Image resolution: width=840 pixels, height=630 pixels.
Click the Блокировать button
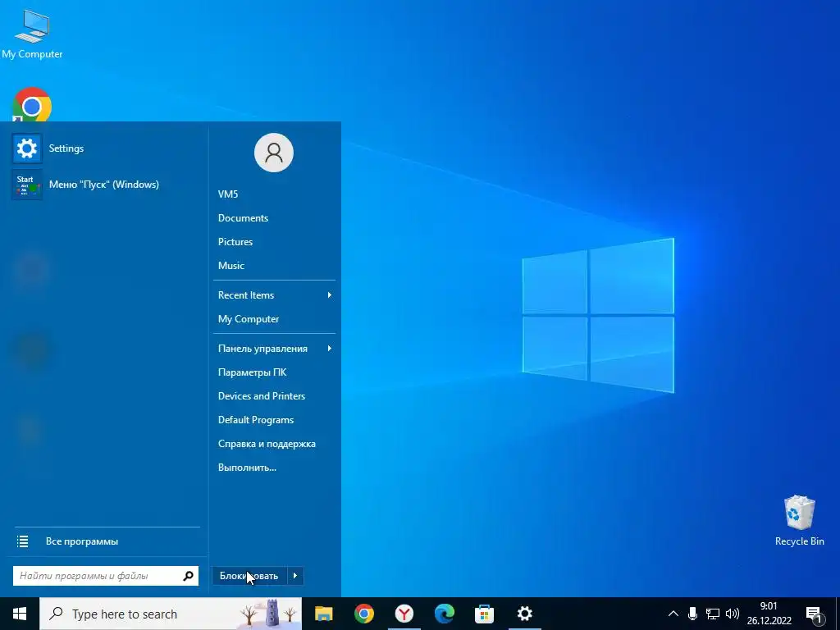click(249, 576)
